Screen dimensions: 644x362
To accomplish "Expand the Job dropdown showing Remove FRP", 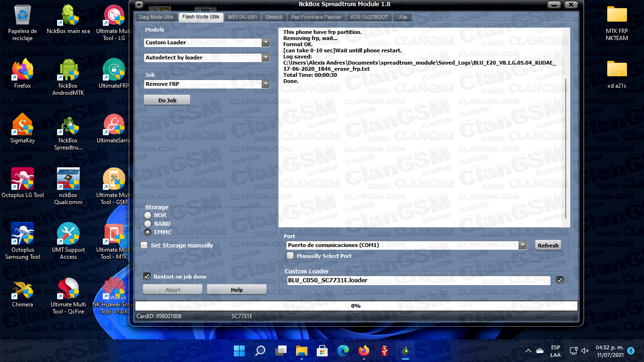I will pos(265,83).
